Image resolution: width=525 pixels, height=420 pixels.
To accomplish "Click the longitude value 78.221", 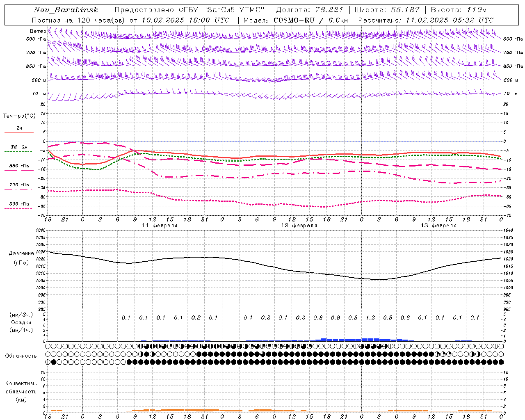I will click(329, 10).
